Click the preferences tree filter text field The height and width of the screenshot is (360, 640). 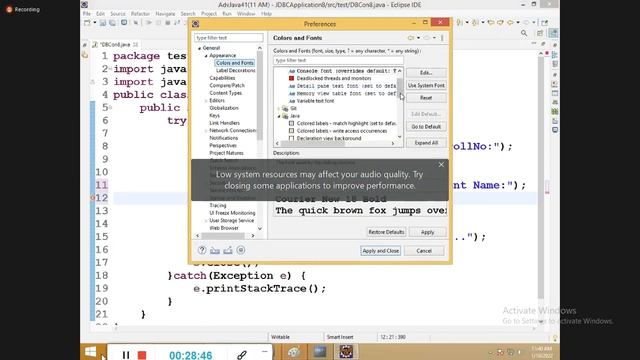229,38
